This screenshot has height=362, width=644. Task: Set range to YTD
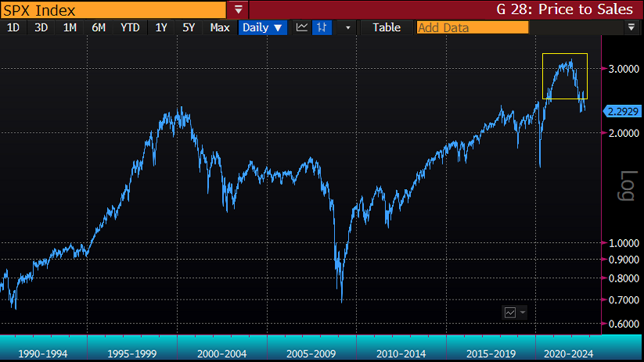(x=130, y=27)
